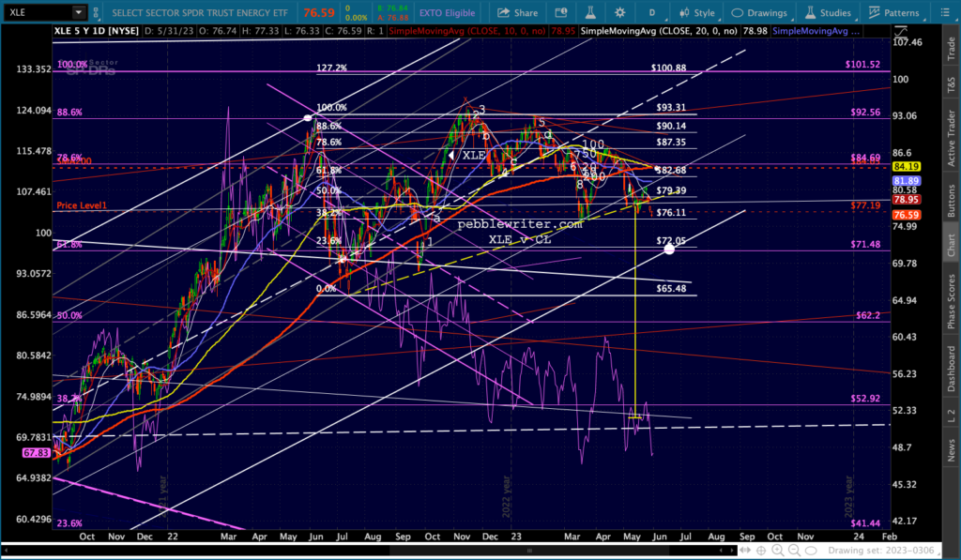Screen dimensions: 961x560
Task: Click the $65.48 Fibonacci level label
Action: (x=671, y=289)
